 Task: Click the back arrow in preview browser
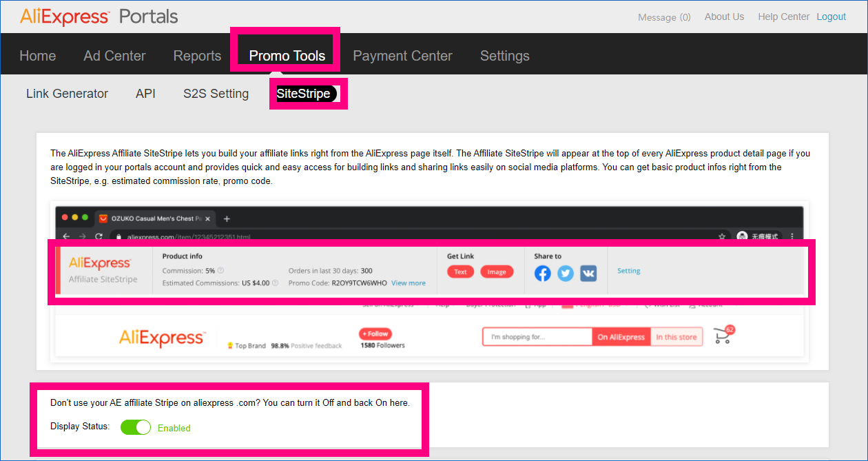click(65, 236)
